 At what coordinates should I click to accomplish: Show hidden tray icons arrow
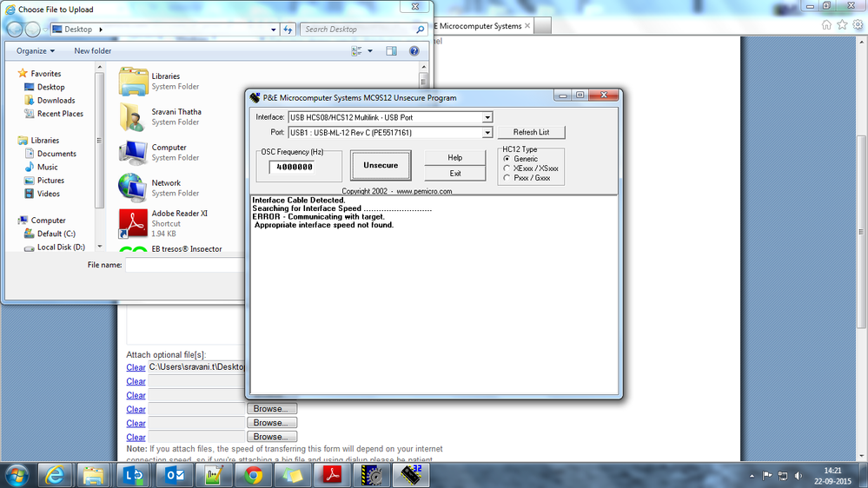(752, 475)
